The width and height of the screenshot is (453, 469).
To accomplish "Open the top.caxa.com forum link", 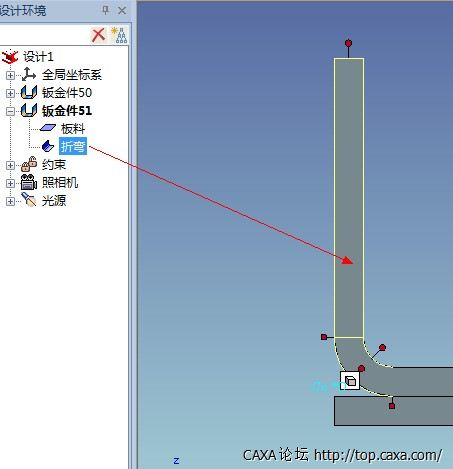I will coord(378,455).
